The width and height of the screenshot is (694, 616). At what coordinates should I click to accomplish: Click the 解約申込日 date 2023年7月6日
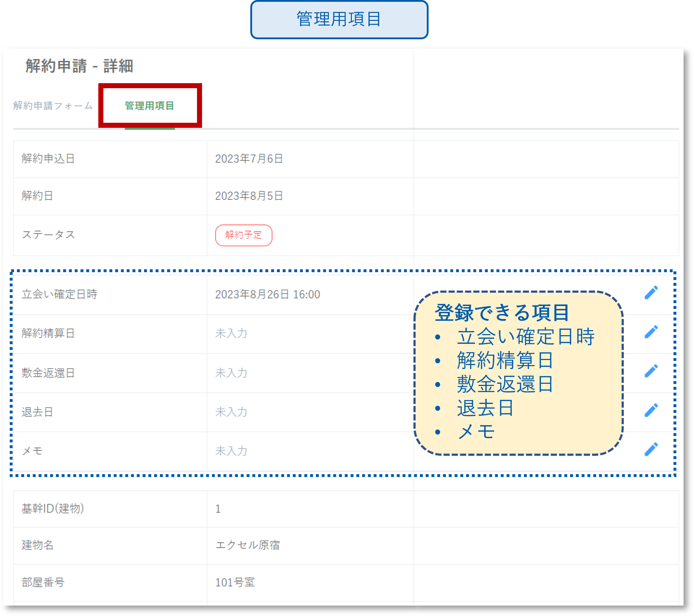tap(249, 159)
